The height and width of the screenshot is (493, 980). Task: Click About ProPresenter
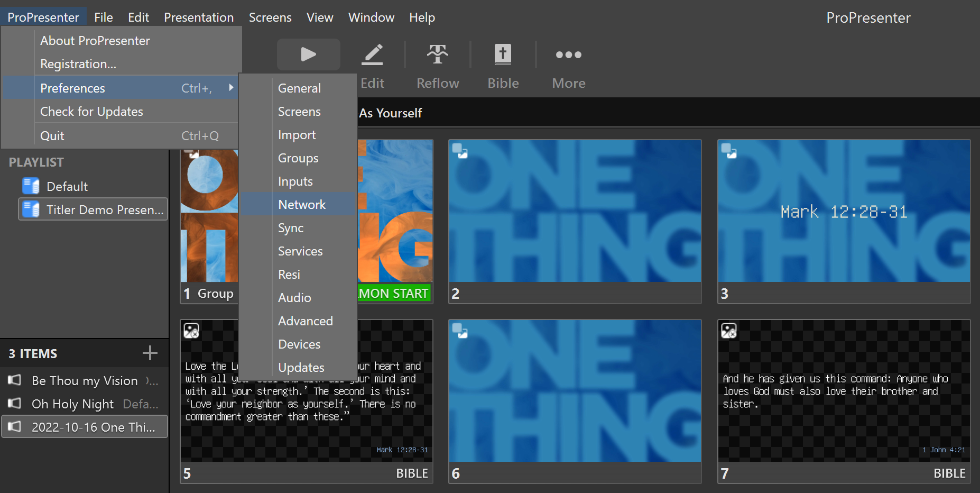95,40
